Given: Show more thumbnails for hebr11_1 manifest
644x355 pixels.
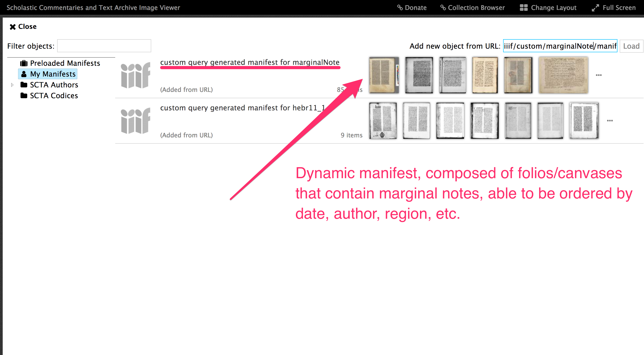Looking at the screenshot, I should point(610,121).
